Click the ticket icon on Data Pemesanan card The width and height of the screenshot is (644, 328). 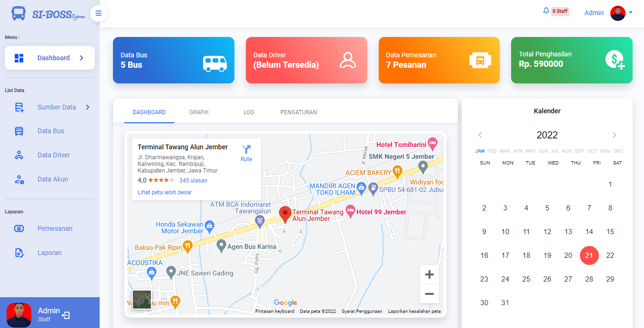click(x=480, y=61)
